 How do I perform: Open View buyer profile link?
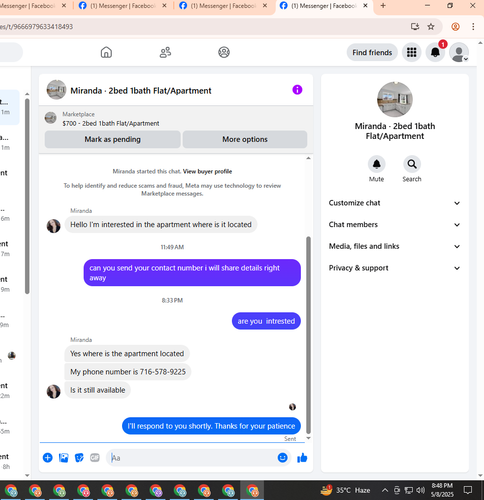(x=207, y=172)
